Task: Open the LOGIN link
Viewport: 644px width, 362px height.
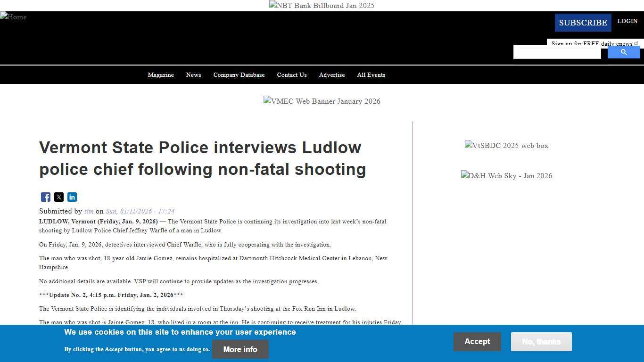Action: 627,21
